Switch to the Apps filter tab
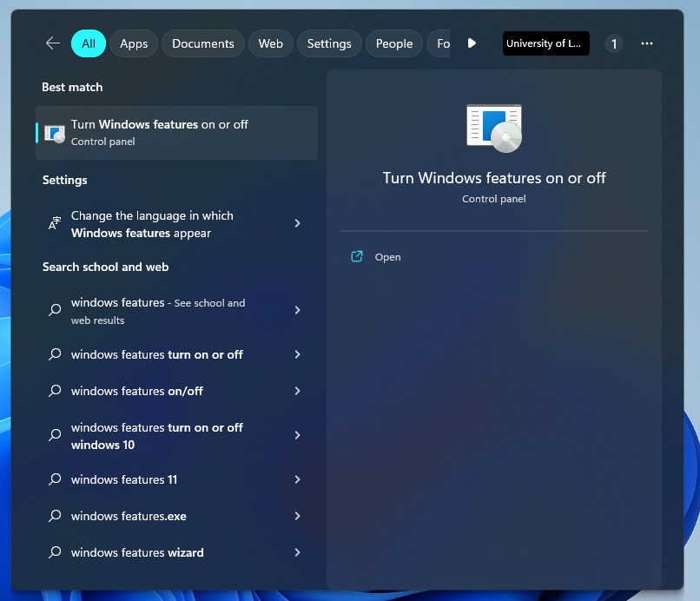 coord(133,43)
